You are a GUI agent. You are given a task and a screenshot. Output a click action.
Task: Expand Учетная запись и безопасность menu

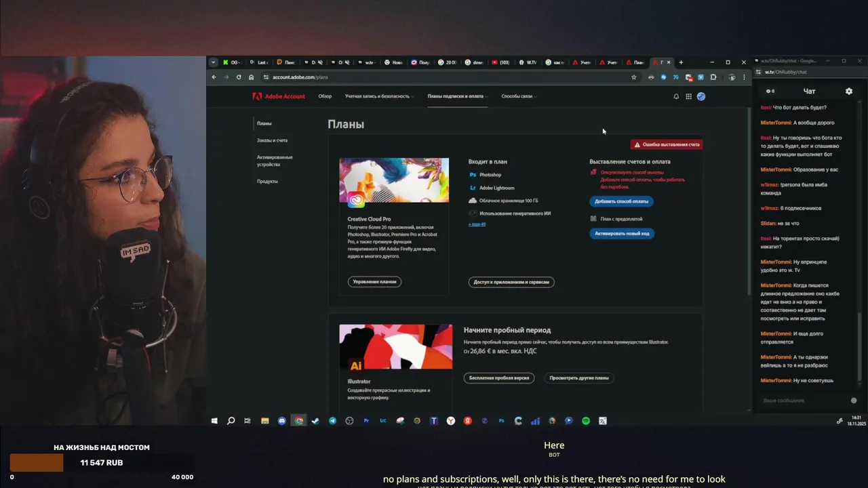(x=379, y=96)
